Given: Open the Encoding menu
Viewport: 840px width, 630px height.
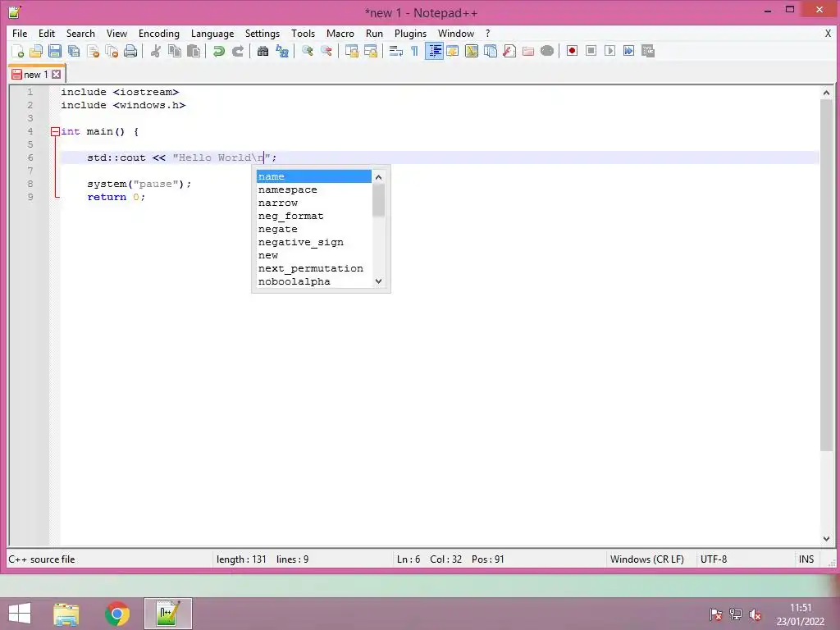Looking at the screenshot, I should [159, 33].
